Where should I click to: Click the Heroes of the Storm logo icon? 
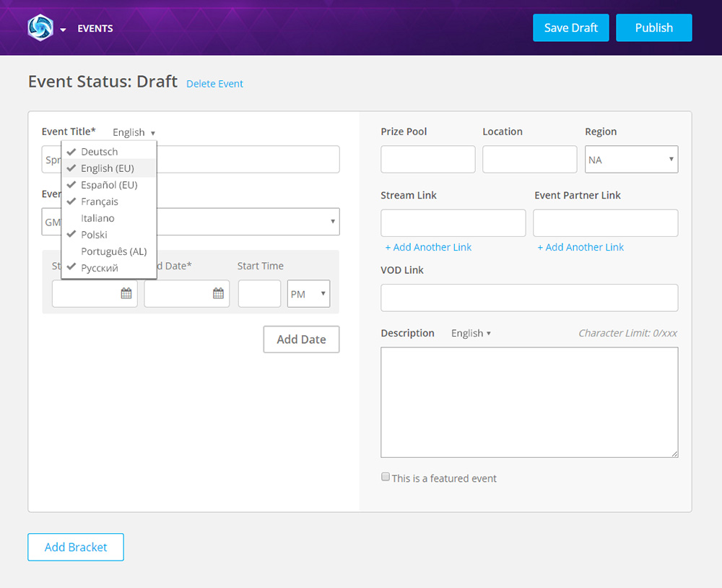41,27
